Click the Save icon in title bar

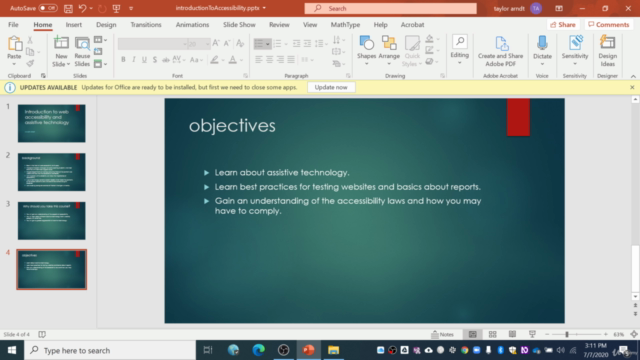pos(68,8)
